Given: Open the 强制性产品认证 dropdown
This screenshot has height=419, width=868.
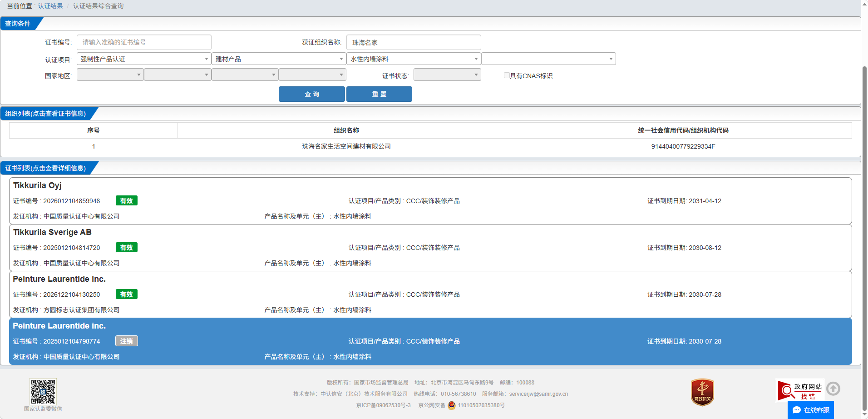Looking at the screenshot, I should [144, 59].
